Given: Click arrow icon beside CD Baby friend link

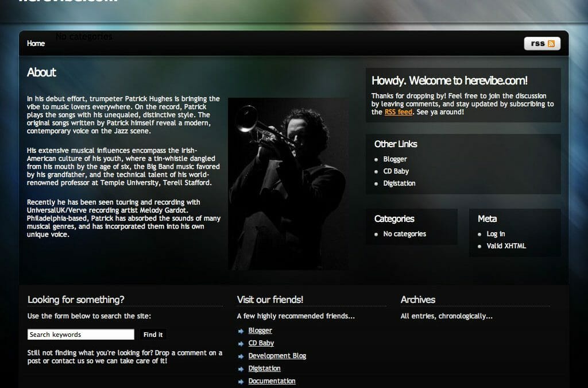Looking at the screenshot, I should 241,344.
